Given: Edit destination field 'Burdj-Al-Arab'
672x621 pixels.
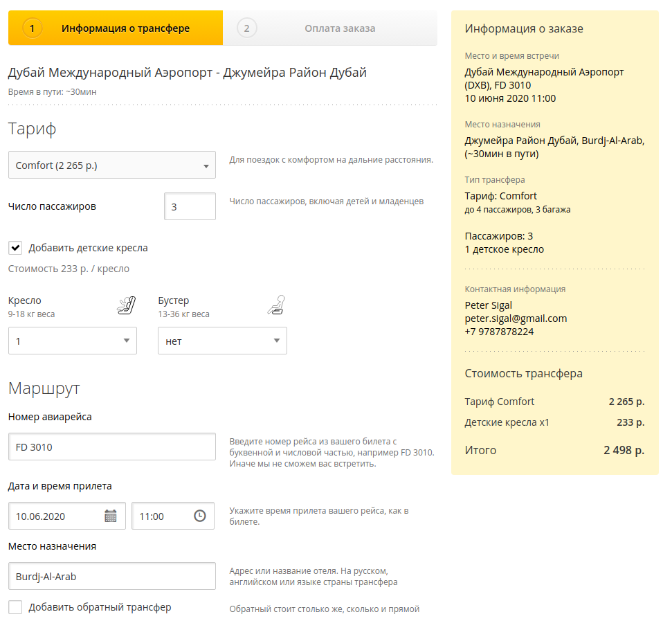Looking at the screenshot, I should pos(111,576).
